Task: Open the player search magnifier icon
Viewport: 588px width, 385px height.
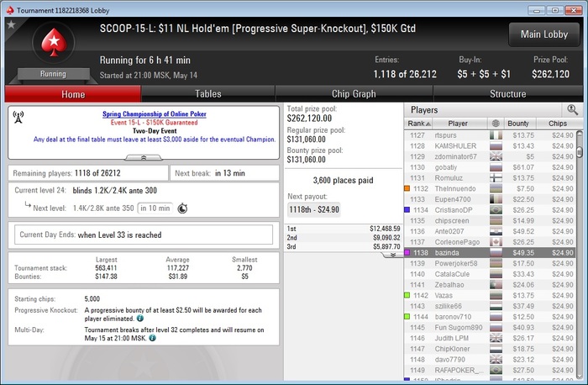Action: tap(572, 109)
